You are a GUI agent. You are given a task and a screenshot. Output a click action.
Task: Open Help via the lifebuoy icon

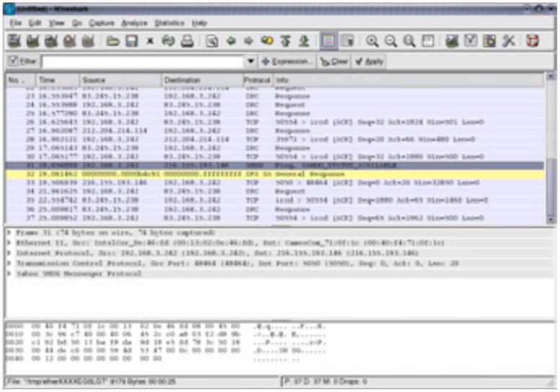[534, 42]
